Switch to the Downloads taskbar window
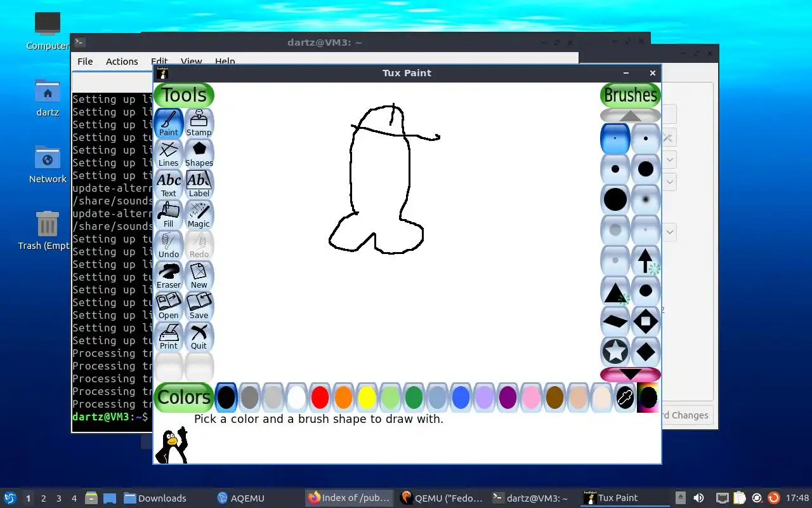Screen dimensions: 812x508 click(x=155, y=498)
